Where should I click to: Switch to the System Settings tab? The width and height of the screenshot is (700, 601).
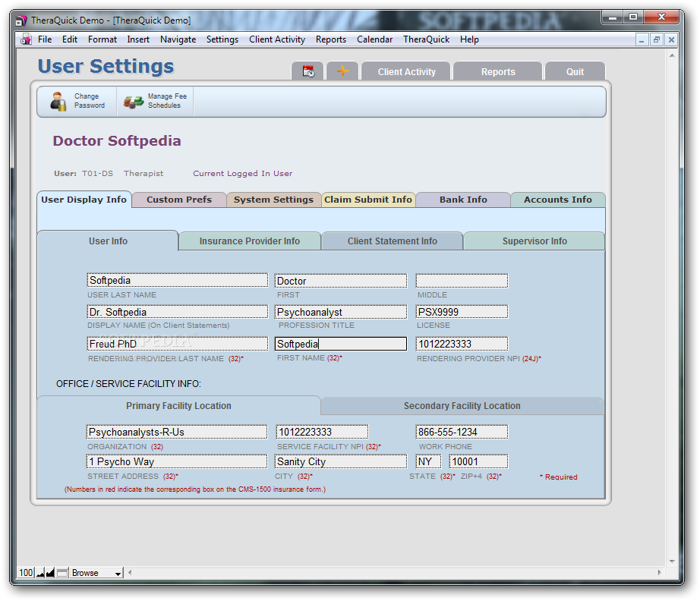tap(273, 200)
